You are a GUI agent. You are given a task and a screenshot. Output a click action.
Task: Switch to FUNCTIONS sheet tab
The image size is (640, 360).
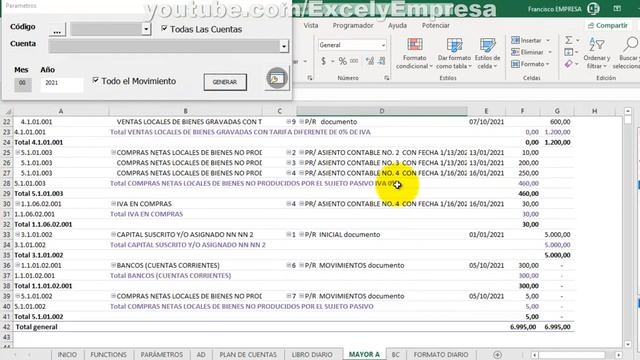[x=108, y=355]
